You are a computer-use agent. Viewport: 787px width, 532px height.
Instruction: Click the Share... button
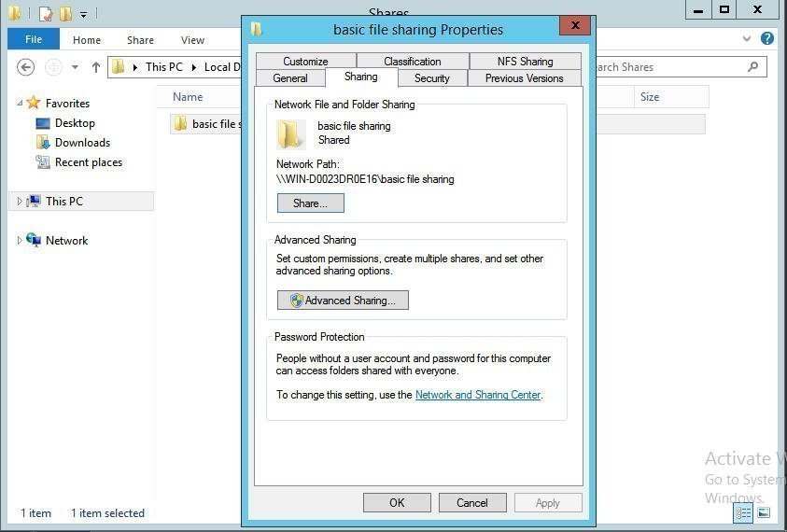tap(311, 203)
